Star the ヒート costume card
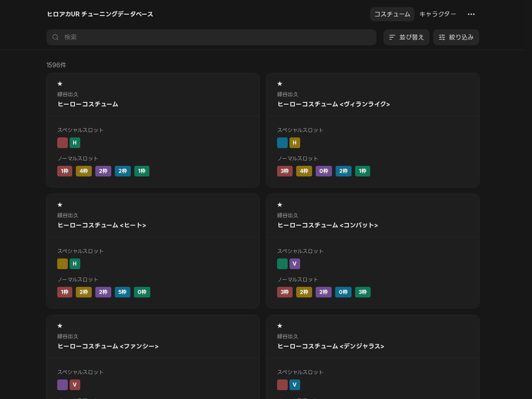 (60, 205)
